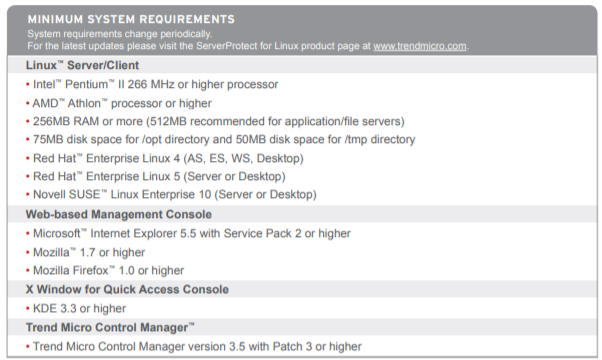Image resolution: width=602 pixels, height=360 pixels.
Task: Click the red bullet beside KDE 3.3
Action: coord(28,309)
